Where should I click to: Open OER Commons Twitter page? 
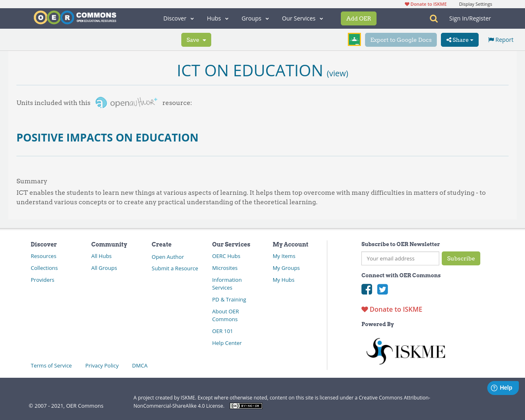[382, 289]
